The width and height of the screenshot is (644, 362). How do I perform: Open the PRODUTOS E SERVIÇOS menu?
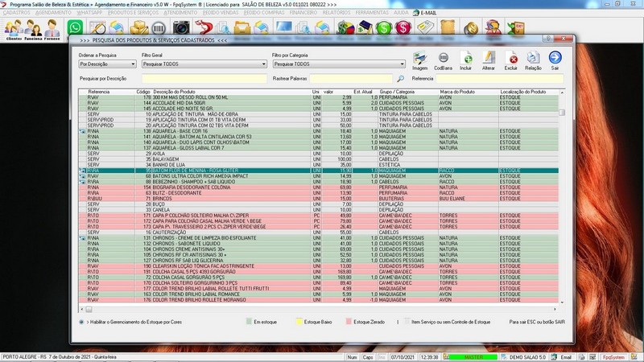[x=133, y=13]
